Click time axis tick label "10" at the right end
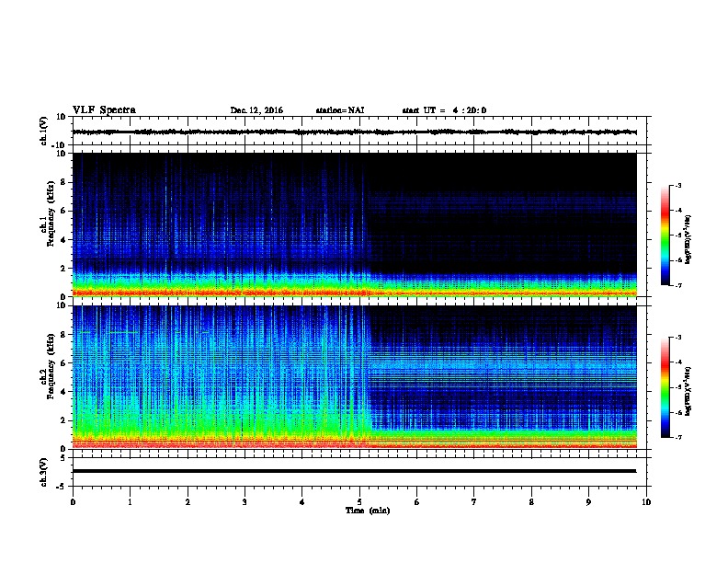The width and height of the screenshot is (728, 563). [x=646, y=502]
